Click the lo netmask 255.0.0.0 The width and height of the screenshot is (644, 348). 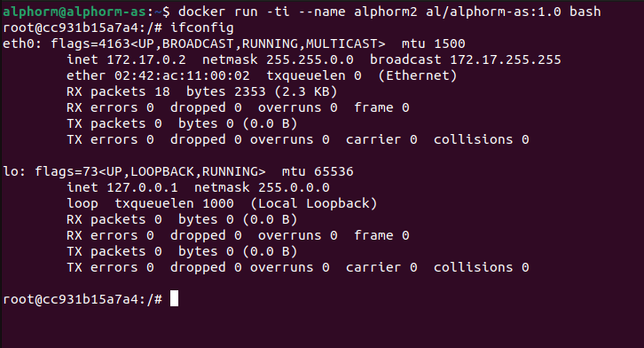tap(294, 187)
